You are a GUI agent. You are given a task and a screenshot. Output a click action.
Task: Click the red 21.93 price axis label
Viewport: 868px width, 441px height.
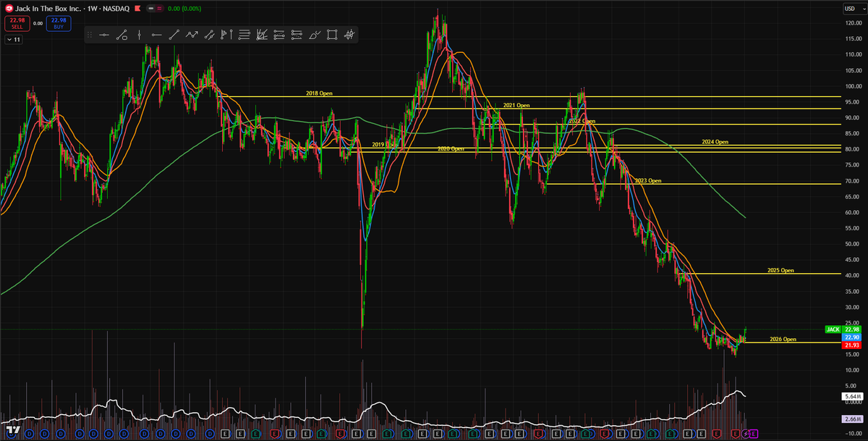(x=851, y=346)
